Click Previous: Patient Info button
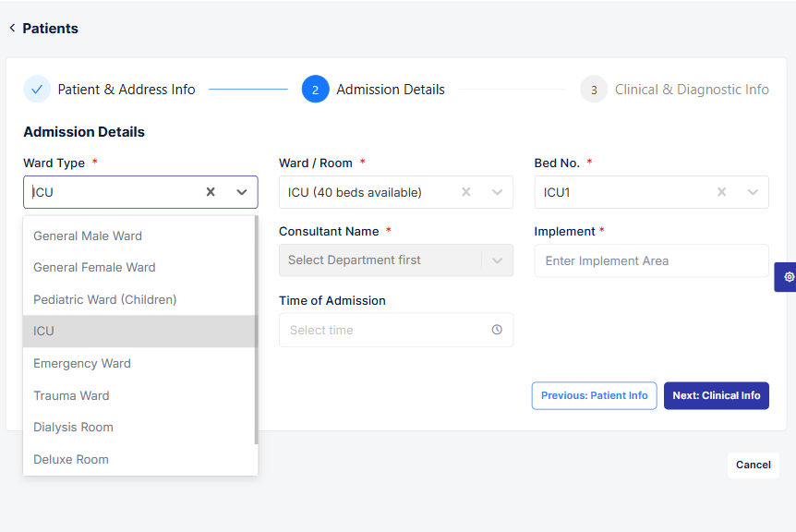 (x=594, y=395)
